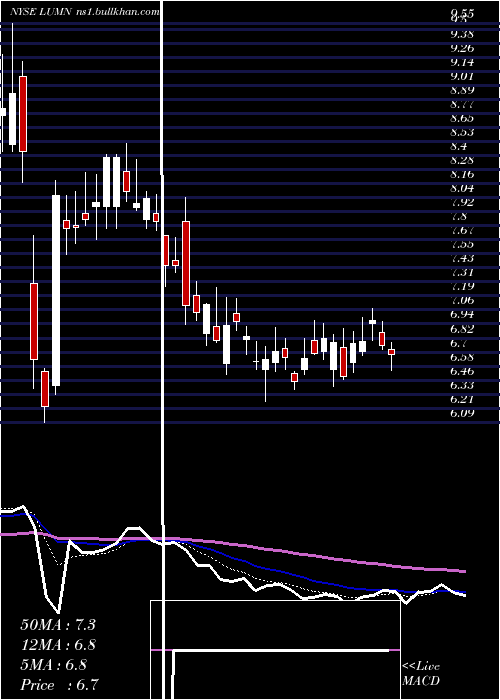Image resolution: width=500 pixels, height=700 pixels.
Task: Click the 8.28 price axis label
Action: pos(462,160)
